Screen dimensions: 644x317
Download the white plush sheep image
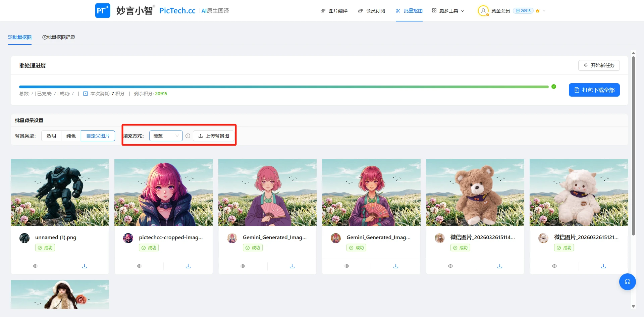pyautogui.click(x=603, y=266)
